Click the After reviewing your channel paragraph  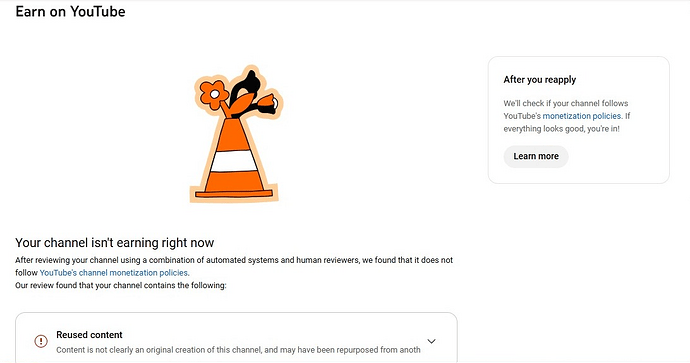tap(234, 266)
